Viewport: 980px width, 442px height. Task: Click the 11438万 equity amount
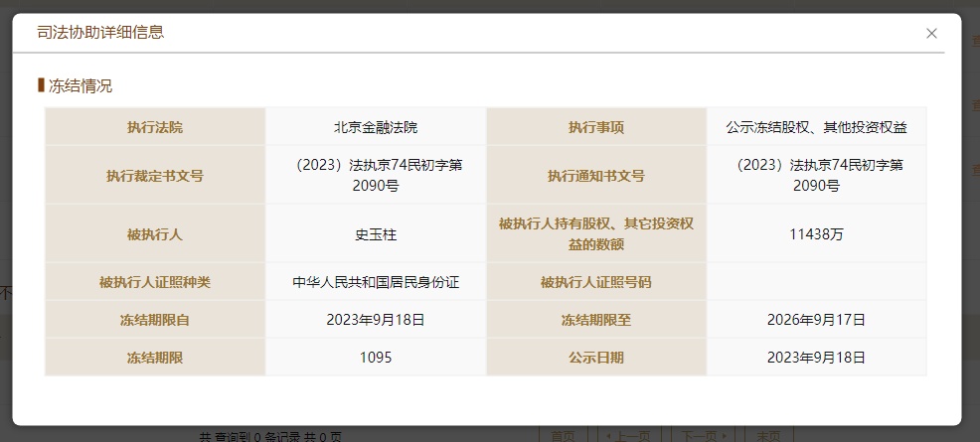coord(816,234)
